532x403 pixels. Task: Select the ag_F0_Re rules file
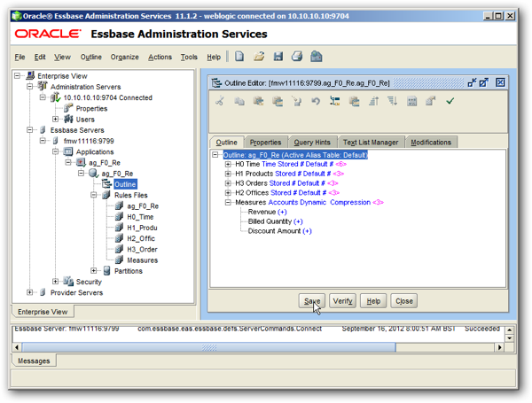(x=143, y=206)
